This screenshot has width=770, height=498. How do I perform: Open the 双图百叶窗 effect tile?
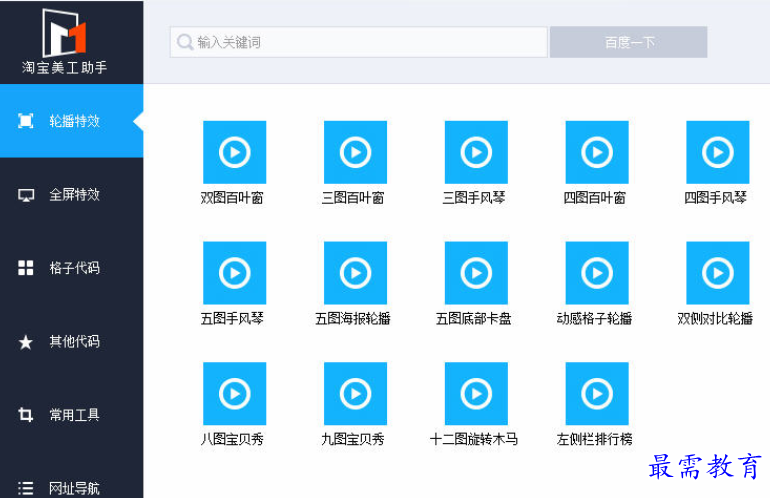click(x=235, y=152)
